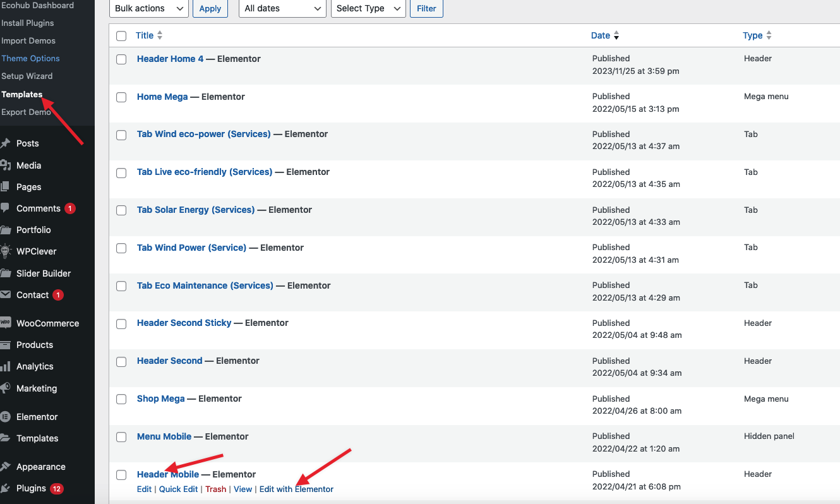Open the Shop Mega template link

point(161,399)
